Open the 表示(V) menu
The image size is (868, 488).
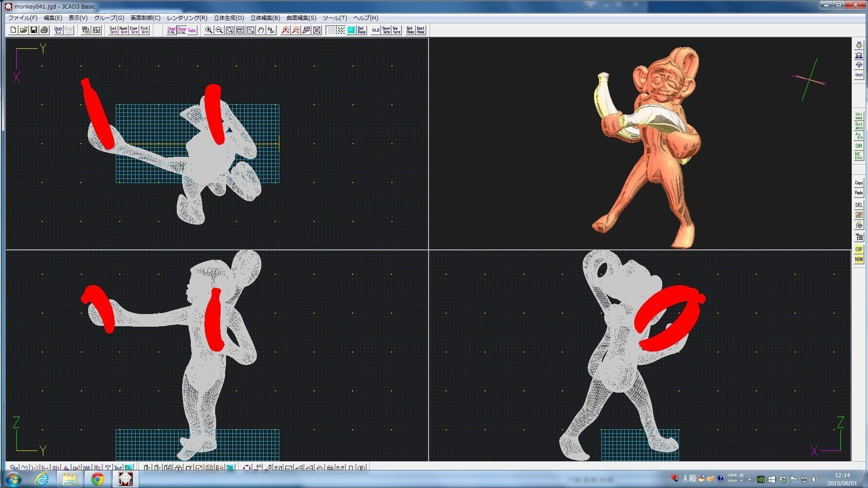(78, 18)
